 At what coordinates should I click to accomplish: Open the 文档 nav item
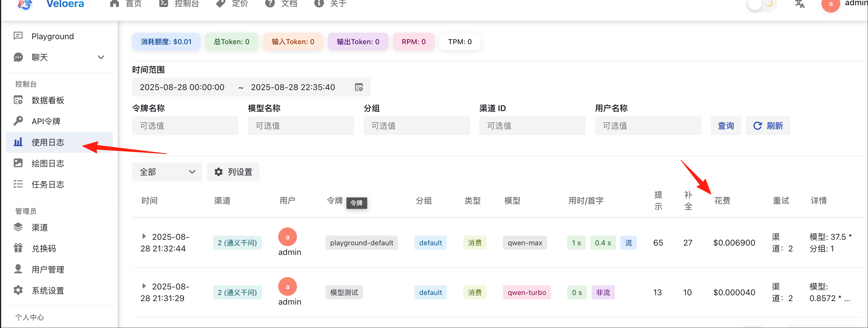click(x=281, y=4)
